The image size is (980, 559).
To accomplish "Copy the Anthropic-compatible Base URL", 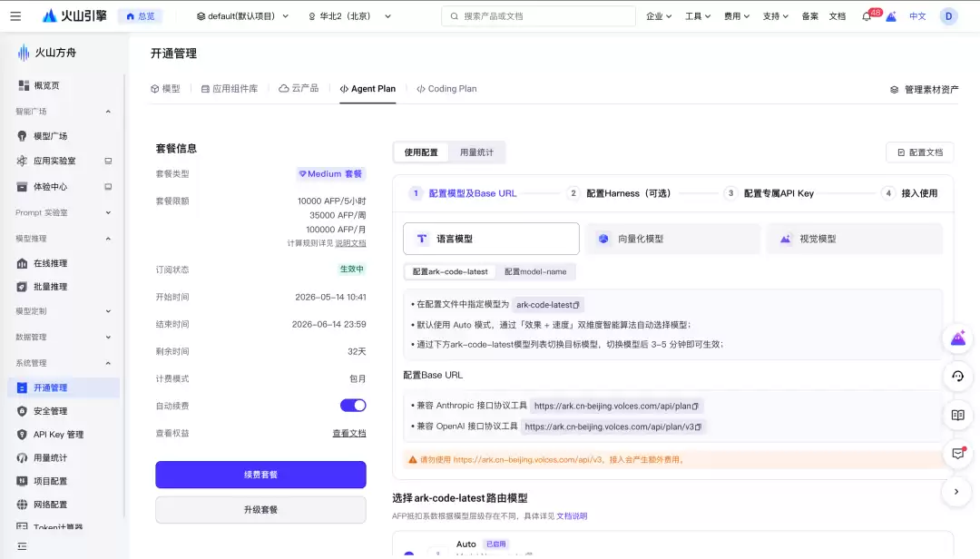I will (695, 407).
